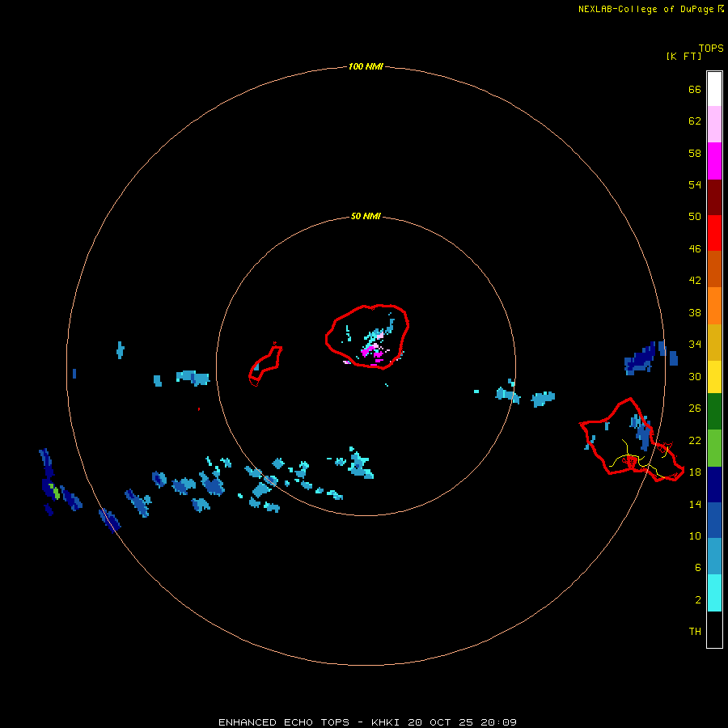The height and width of the screenshot is (728, 728).
Task: Click the "34" legend label
Action: click(695, 345)
